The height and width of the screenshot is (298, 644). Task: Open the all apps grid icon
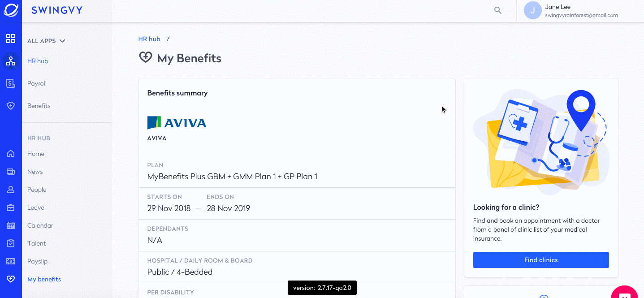11,39
